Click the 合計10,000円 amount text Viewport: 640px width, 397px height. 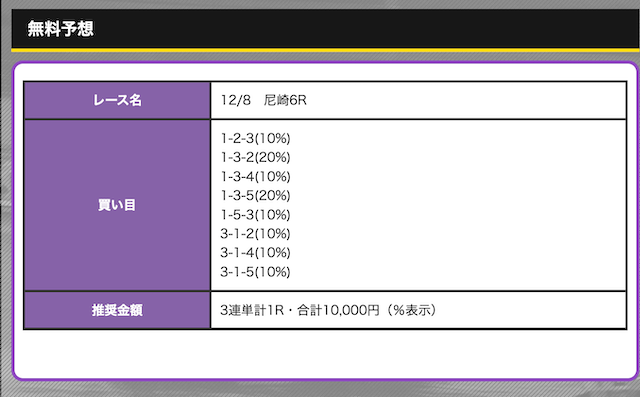click(x=338, y=310)
